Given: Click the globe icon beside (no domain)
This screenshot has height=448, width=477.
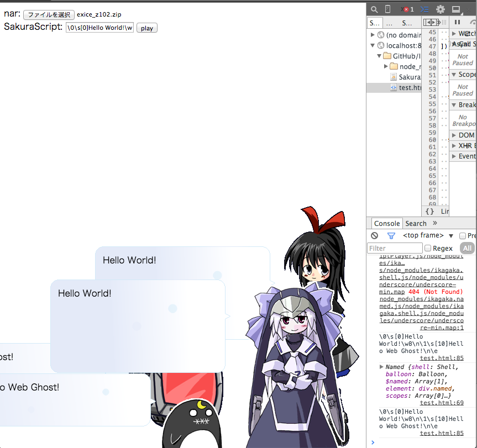Looking at the screenshot, I should (x=381, y=35).
